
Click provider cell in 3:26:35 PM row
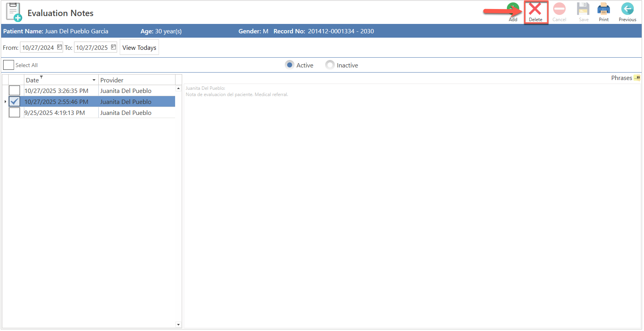coord(137,91)
